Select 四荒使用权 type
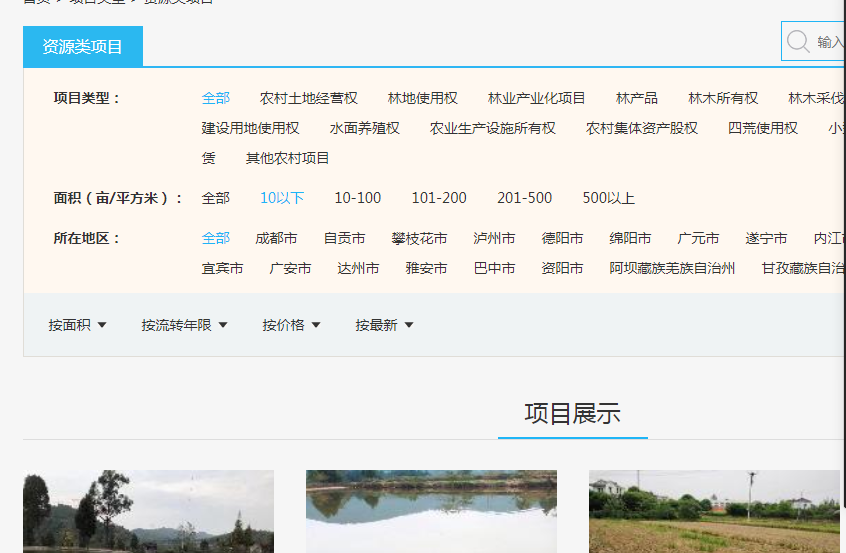Viewport: 846px width, 553px height. (x=762, y=128)
